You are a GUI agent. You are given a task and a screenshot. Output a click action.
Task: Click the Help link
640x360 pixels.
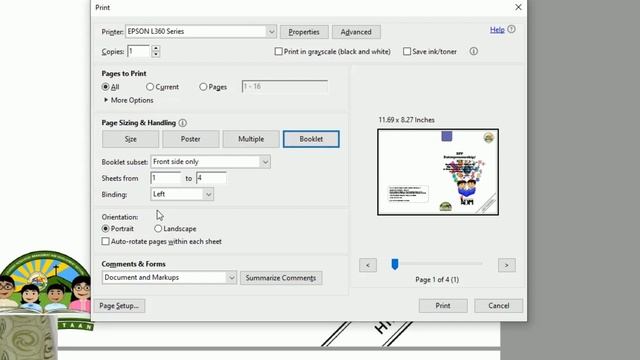[497, 30]
